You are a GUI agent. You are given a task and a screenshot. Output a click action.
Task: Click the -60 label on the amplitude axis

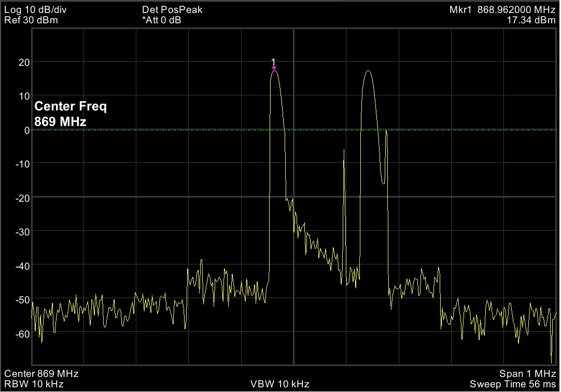coord(22,333)
